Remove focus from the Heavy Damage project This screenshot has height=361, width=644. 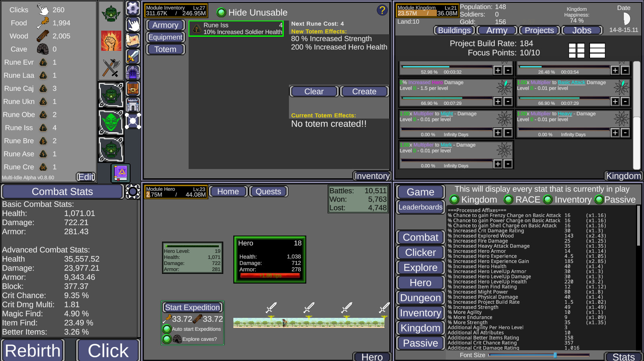(x=625, y=133)
